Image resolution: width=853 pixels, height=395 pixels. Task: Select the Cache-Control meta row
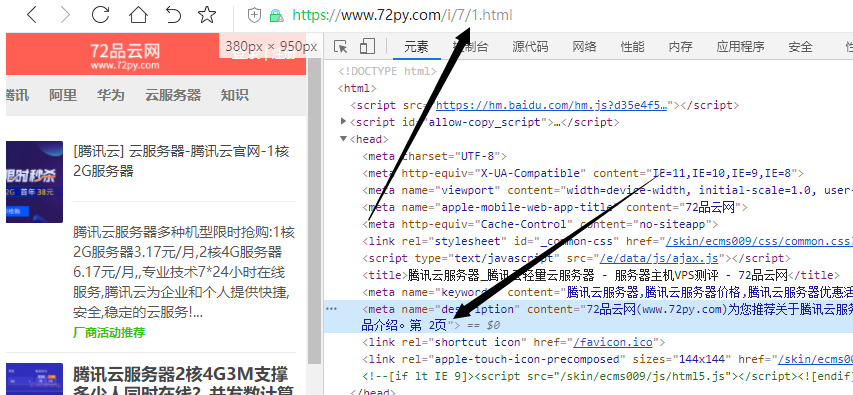pos(540,224)
